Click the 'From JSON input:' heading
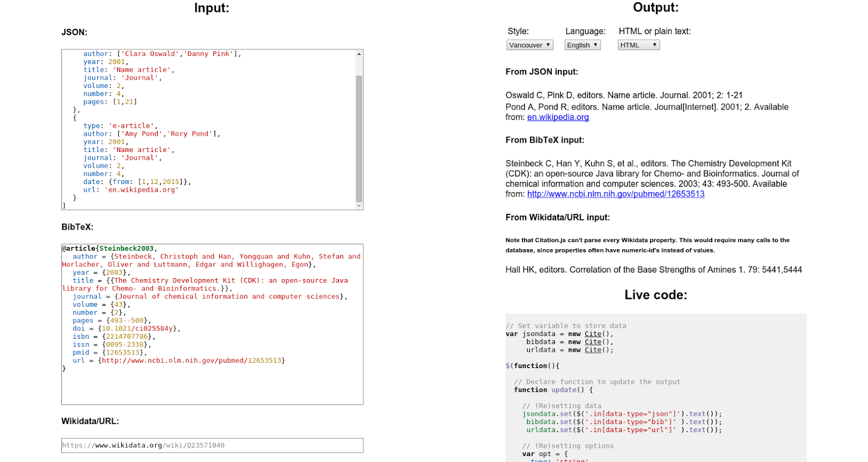 [542, 72]
